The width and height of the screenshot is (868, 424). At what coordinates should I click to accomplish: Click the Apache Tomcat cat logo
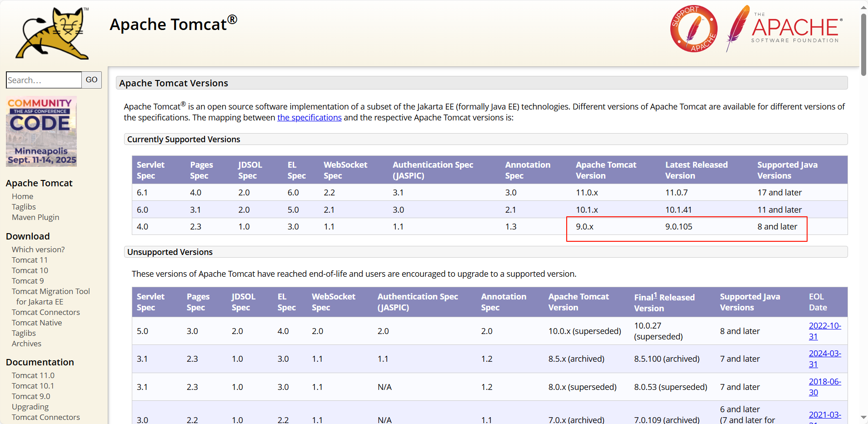tap(52, 33)
